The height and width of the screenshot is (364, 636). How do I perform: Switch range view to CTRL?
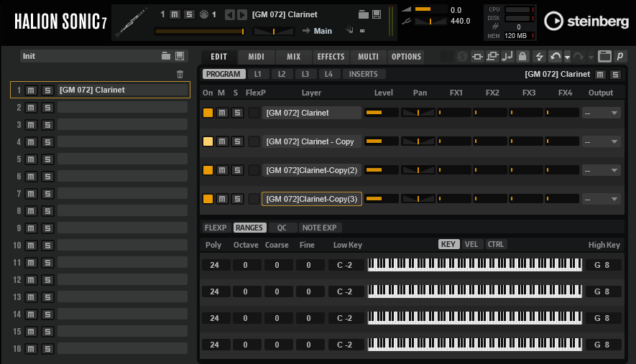click(496, 244)
